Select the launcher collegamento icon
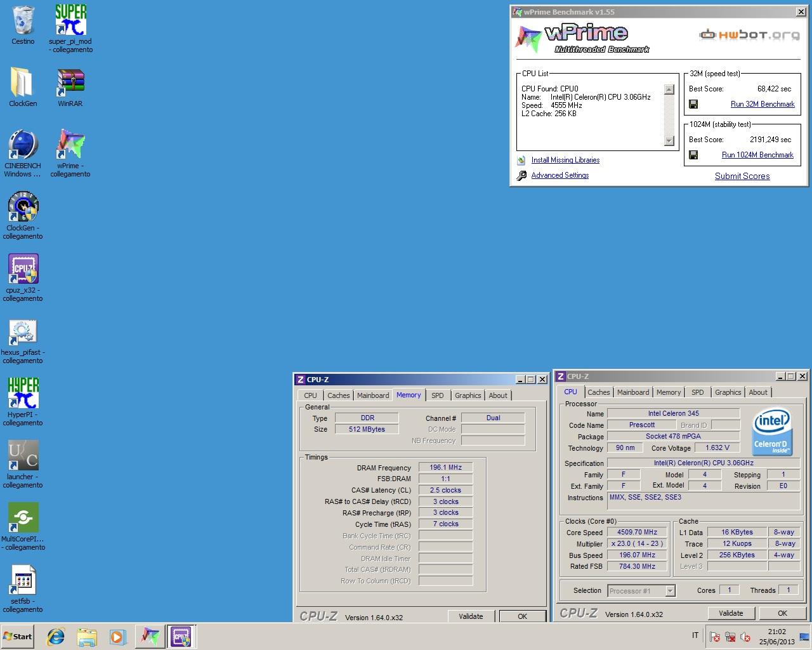Image resolution: width=812 pixels, height=650 pixels. point(23,464)
